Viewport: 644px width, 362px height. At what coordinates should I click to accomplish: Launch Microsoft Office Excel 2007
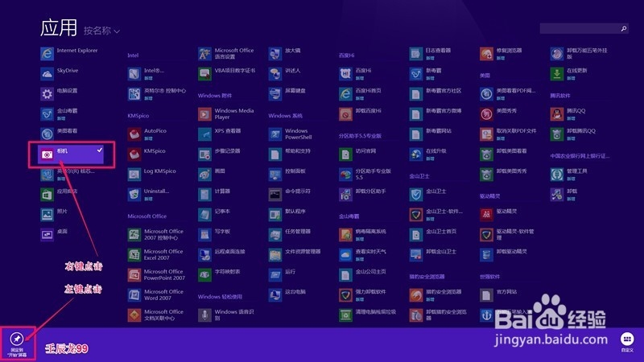(x=155, y=254)
